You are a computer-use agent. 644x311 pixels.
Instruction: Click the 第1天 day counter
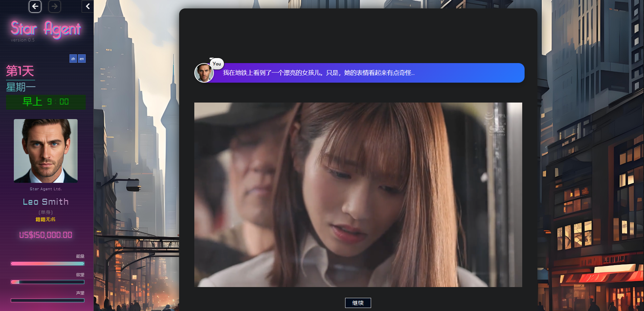20,71
